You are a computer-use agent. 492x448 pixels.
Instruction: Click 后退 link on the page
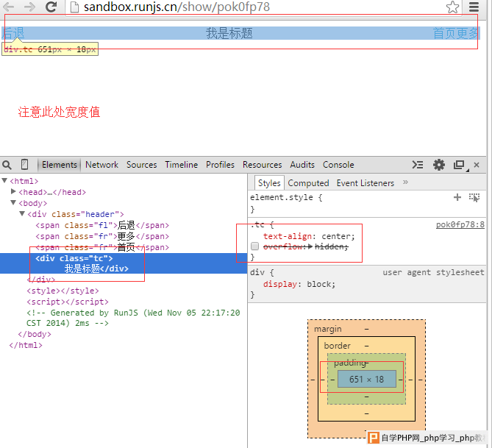point(13,33)
